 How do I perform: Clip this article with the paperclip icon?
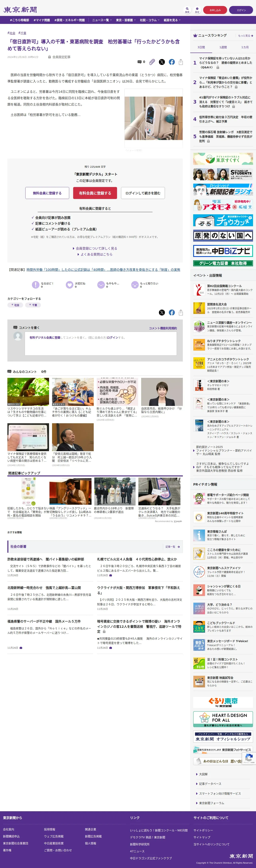pos(152,62)
